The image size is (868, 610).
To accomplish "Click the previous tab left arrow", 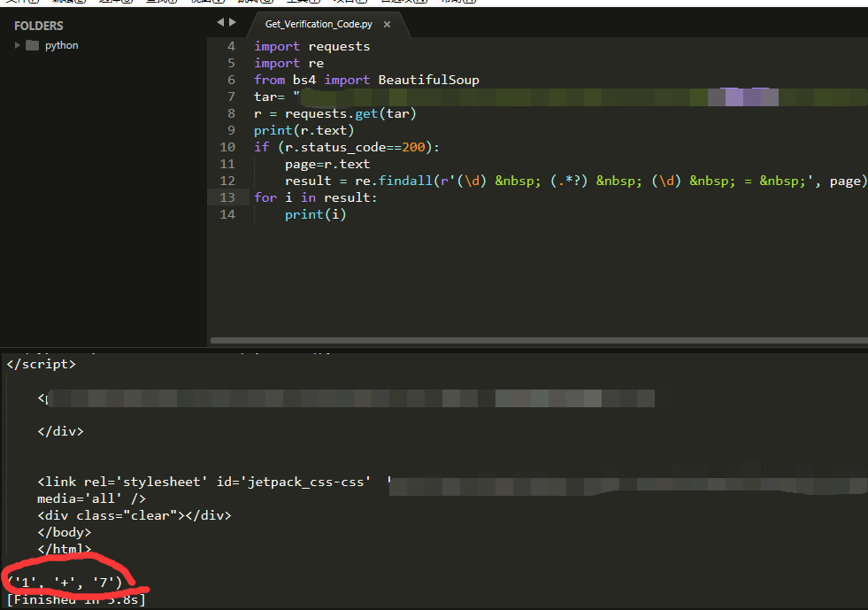I will 220,22.
